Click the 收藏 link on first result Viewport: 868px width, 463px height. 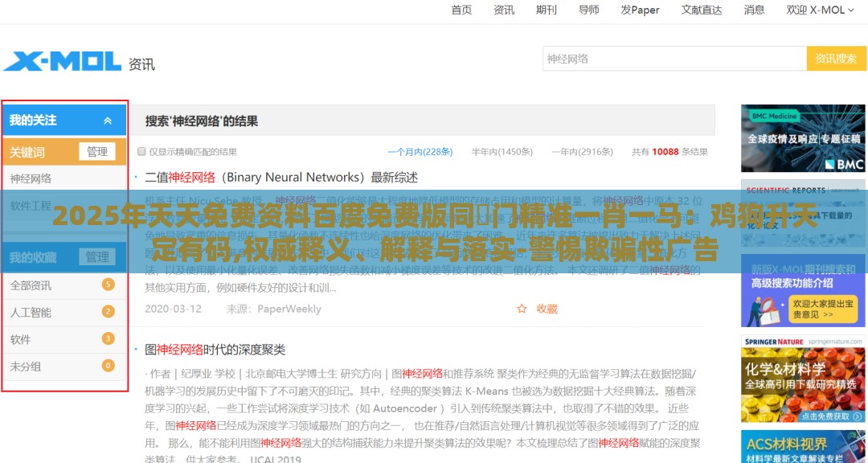[x=547, y=309]
